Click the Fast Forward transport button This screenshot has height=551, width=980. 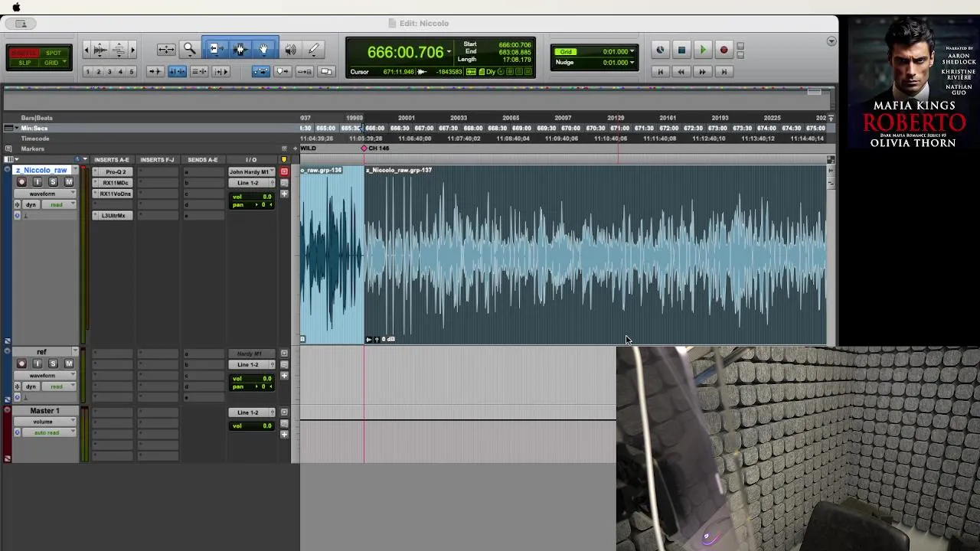(702, 71)
